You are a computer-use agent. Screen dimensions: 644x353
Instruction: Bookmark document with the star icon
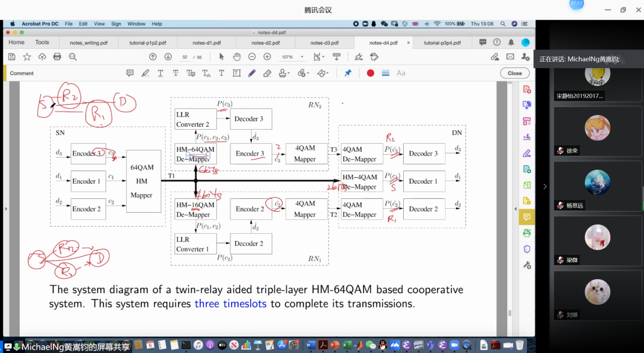[27, 57]
